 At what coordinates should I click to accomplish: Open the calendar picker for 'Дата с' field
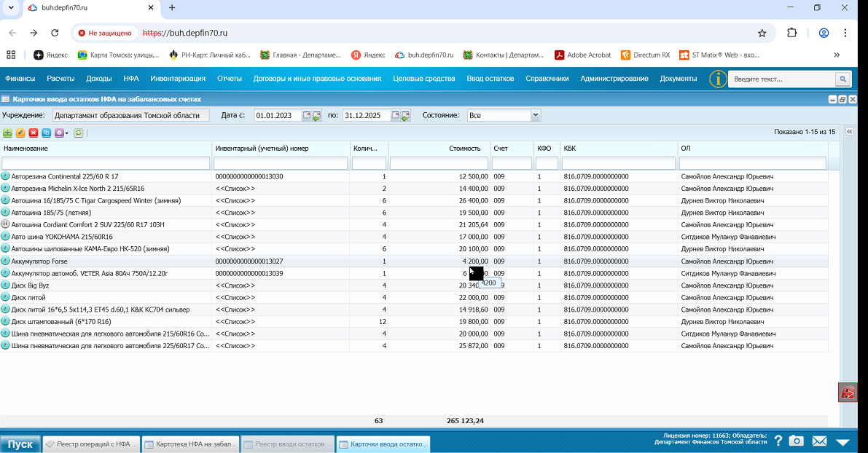(307, 115)
